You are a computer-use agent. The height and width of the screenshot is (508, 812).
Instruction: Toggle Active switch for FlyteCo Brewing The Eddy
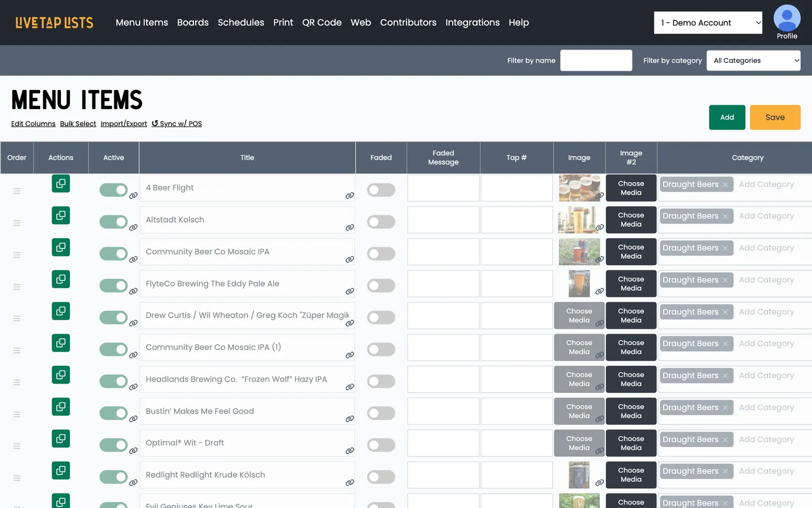point(114,285)
